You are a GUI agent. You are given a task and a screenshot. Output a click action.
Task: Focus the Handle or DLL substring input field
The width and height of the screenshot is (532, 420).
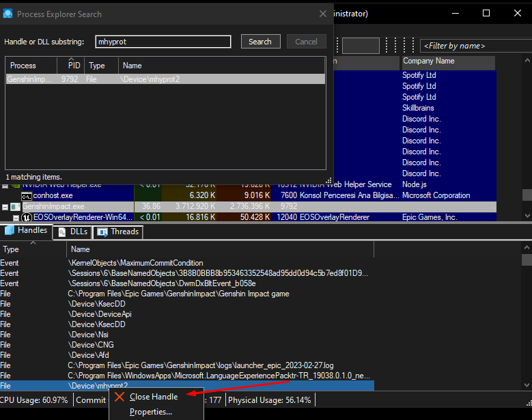[x=163, y=42]
